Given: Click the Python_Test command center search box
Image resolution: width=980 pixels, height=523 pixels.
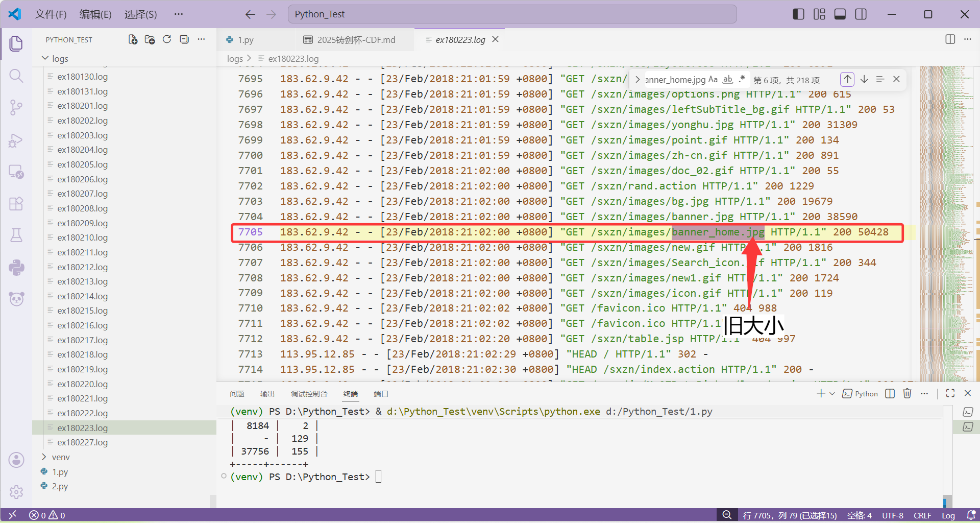Looking at the screenshot, I should (x=512, y=14).
